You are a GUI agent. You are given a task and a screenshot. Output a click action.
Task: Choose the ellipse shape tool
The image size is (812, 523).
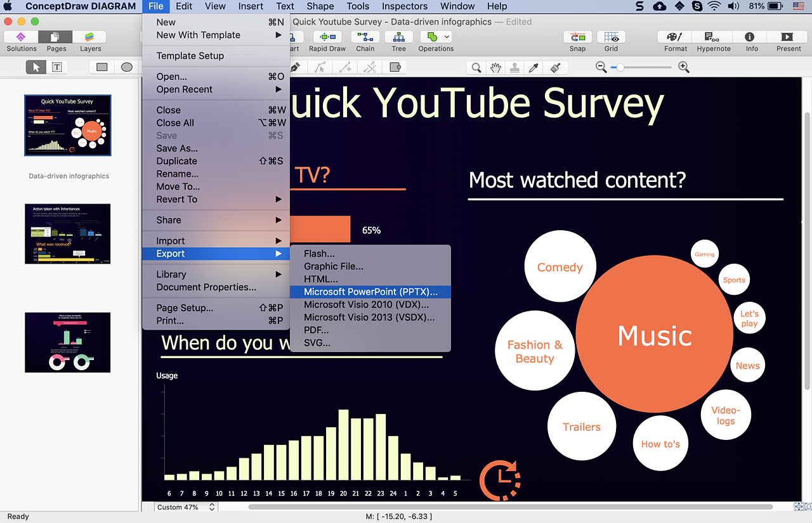pyautogui.click(x=127, y=67)
